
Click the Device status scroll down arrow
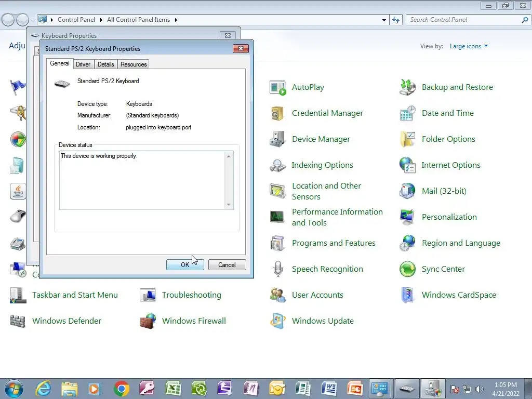click(x=229, y=205)
